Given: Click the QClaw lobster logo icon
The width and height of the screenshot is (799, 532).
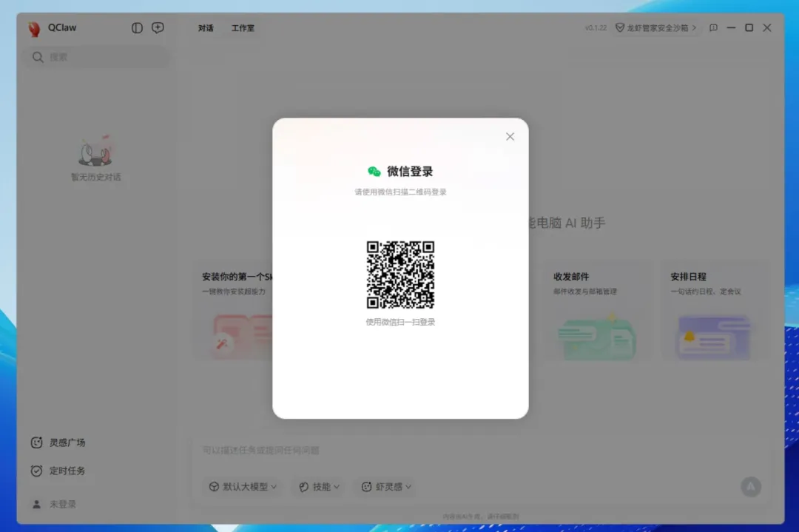Looking at the screenshot, I should click(x=34, y=29).
